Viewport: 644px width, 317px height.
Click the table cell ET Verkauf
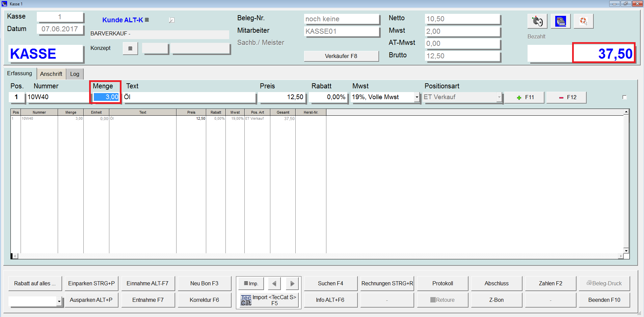tap(257, 119)
